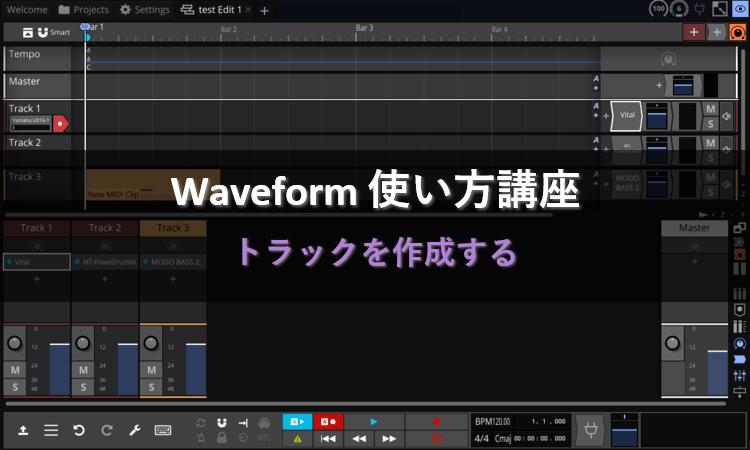
Task: Click the export upload arrow icon
Action: 23,430
